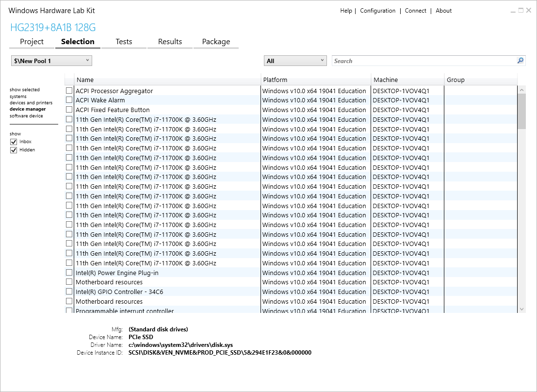The height and width of the screenshot is (392, 537).
Task: Select the Intel(R) Power Engine Plug-in row
Action: tap(291, 273)
